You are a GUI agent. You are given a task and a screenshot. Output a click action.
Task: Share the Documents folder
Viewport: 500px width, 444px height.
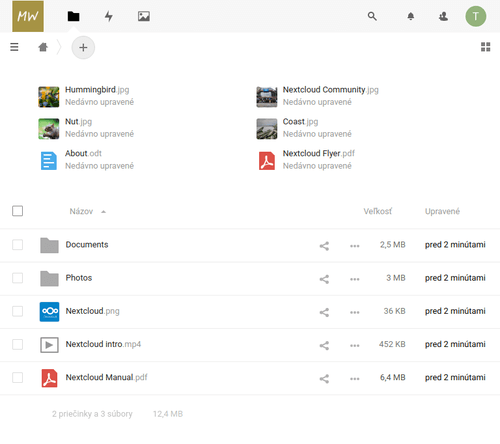pyautogui.click(x=324, y=246)
